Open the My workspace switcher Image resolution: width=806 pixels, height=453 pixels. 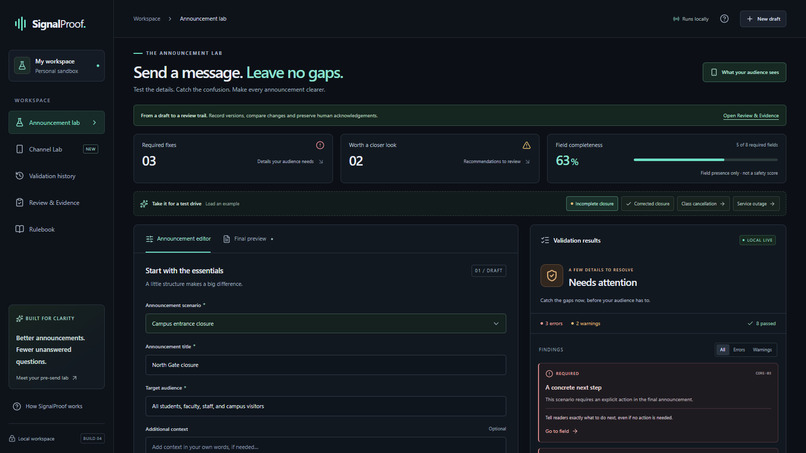point(57,66)
